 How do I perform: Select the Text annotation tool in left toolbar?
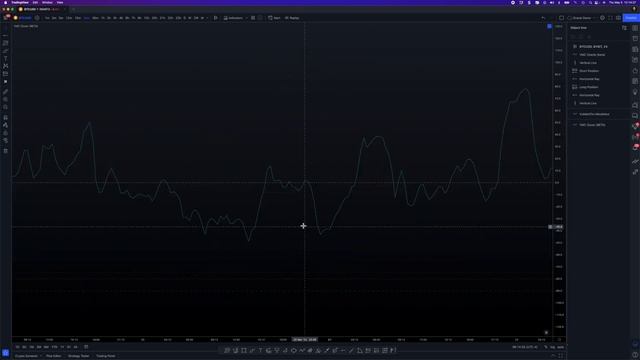pyautogui.click(x=5, y=58)
